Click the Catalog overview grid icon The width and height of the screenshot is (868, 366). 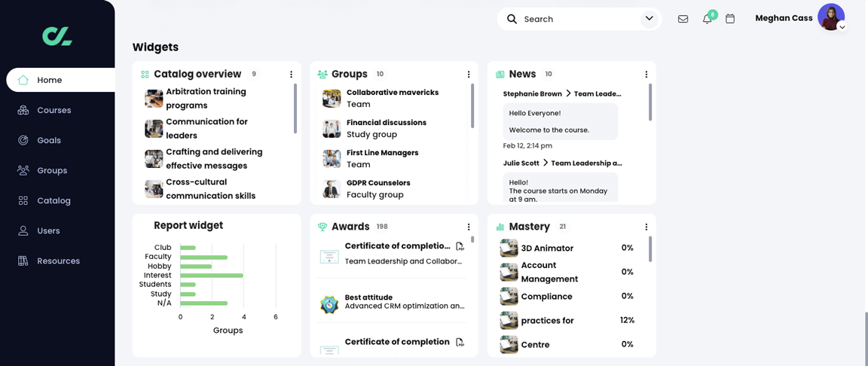coord(145,74)
